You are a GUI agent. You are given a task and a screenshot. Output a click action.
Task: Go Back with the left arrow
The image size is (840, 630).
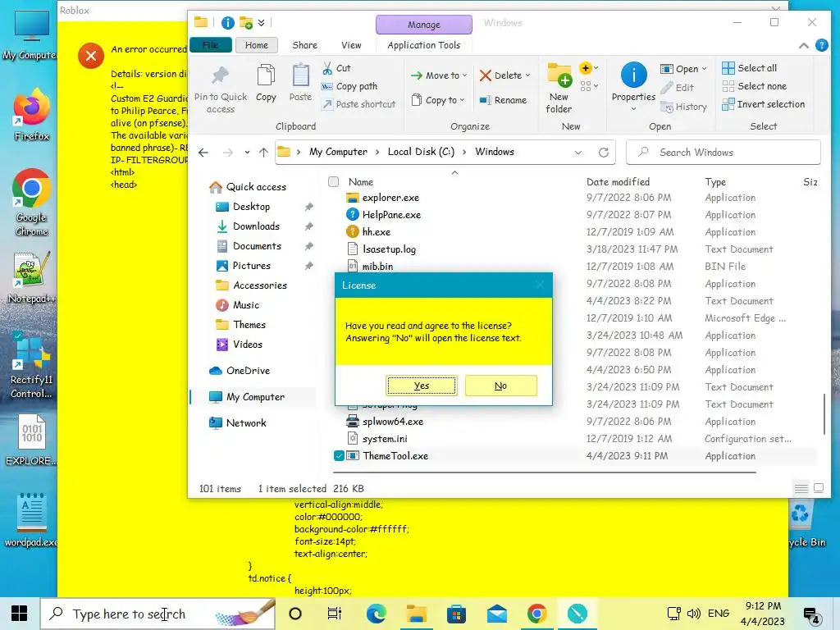(x=203, y=153)
